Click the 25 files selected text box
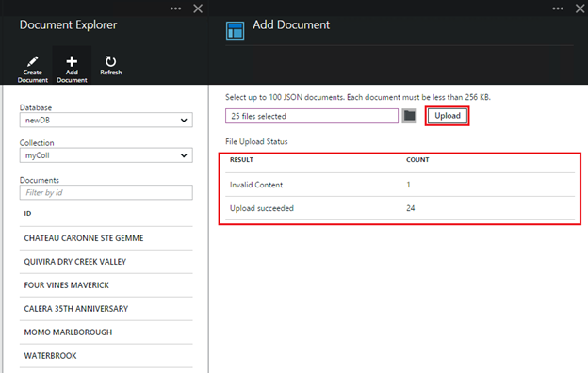 click(312, 116)
